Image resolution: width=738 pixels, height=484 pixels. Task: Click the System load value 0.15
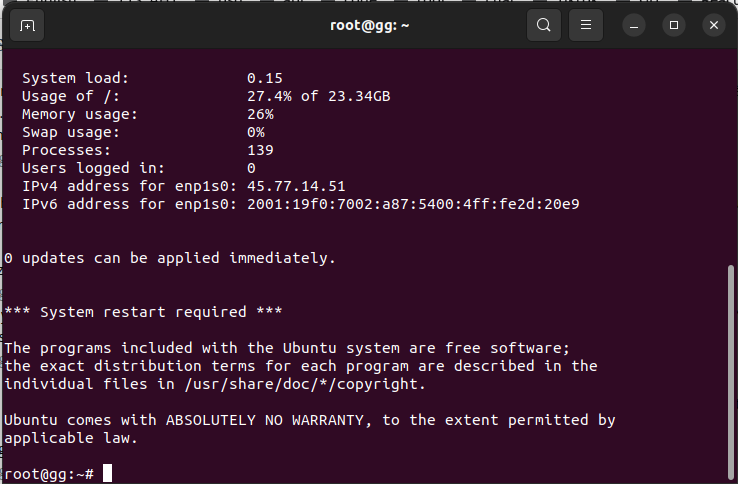tap(265, 78)
